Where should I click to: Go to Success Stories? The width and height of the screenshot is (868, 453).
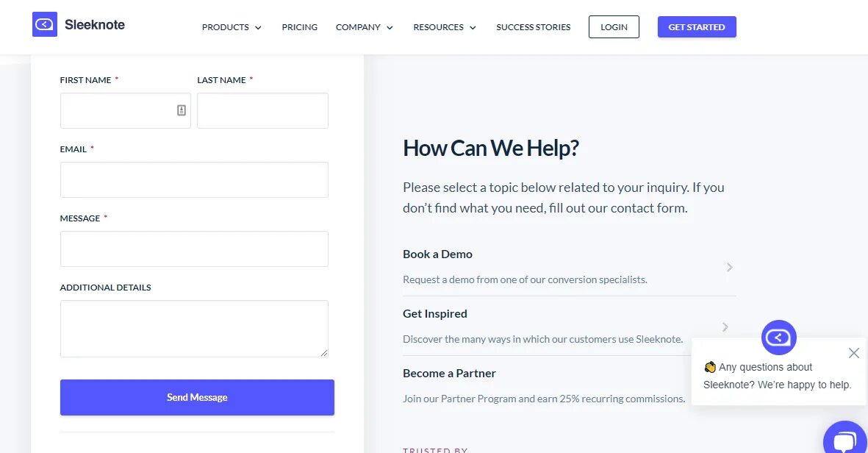[533, 27]
